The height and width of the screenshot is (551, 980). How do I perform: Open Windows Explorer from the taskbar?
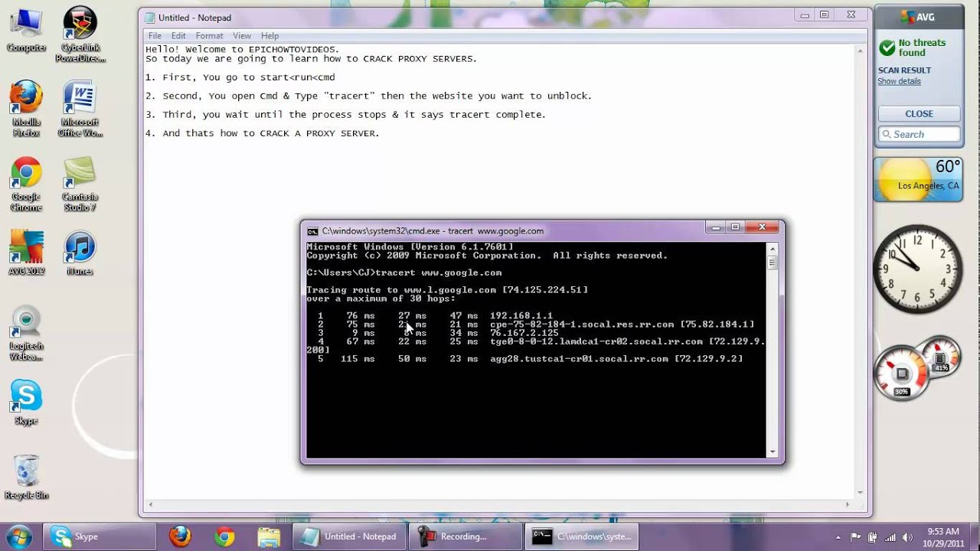(x=269, y=536)
